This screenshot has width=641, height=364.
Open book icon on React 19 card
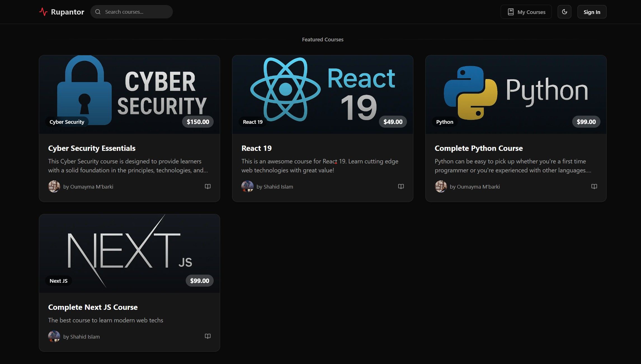pos(401,186)
